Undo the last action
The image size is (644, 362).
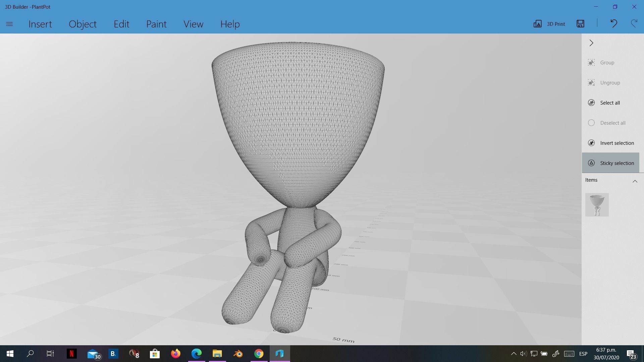[613, 23]
